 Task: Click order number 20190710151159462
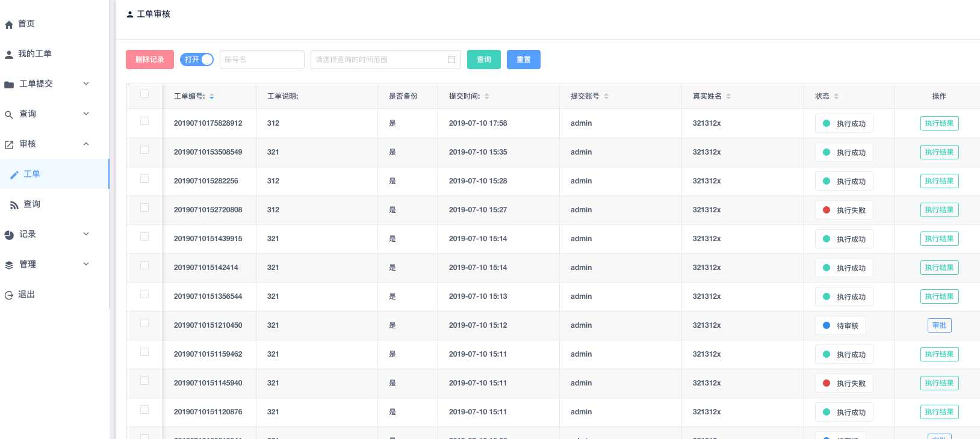[x=208, y=354]
